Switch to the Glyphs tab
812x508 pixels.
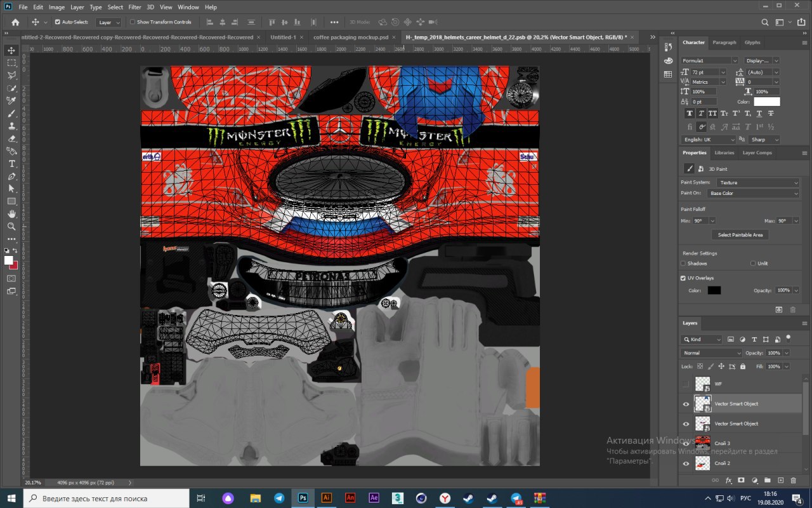[x=752, y=43]
